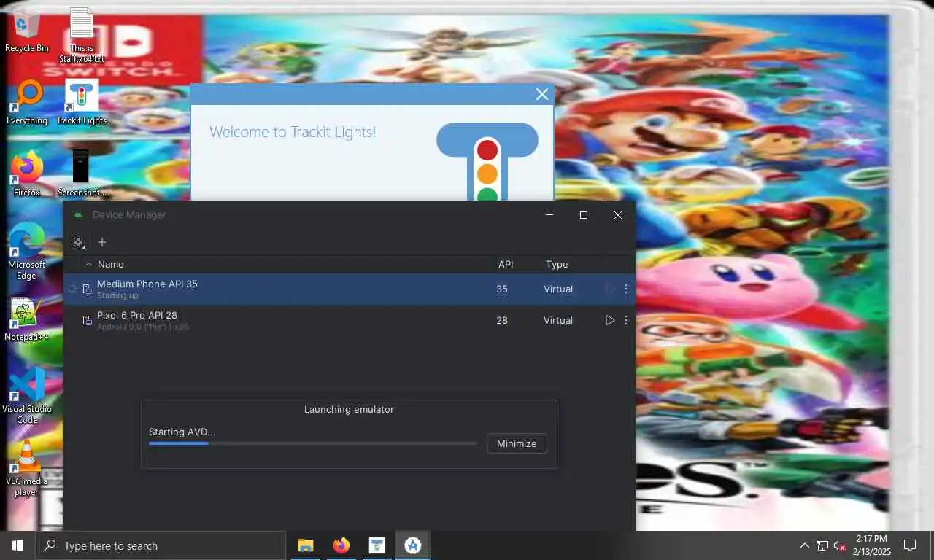The height and width of the screenshot is (560, 934).
Task: Click the Medium Phone API 35 device icon
Action: (x=87, y=289)
